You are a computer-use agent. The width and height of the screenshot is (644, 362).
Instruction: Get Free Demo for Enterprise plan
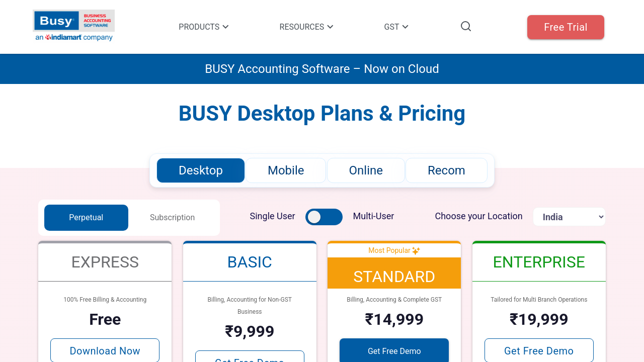[538, 350]
